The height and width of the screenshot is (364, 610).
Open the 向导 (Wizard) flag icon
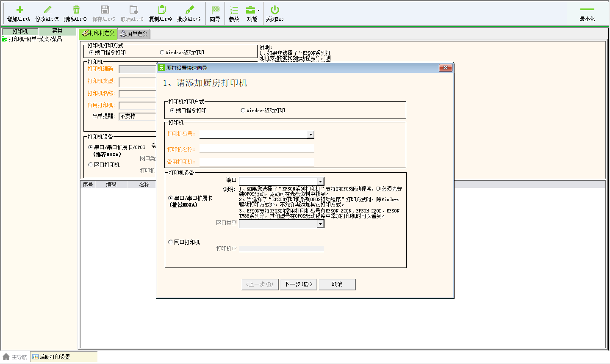tap(215, 10)
